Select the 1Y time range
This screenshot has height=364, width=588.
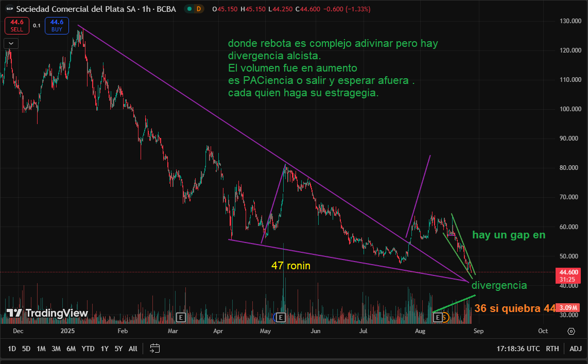[x=105, y=349]
